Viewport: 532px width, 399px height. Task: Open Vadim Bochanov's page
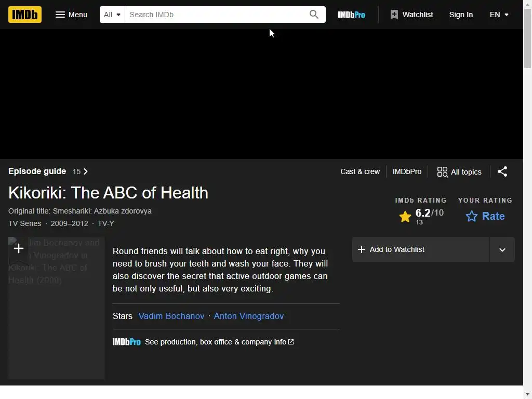[x=171, y=316]
